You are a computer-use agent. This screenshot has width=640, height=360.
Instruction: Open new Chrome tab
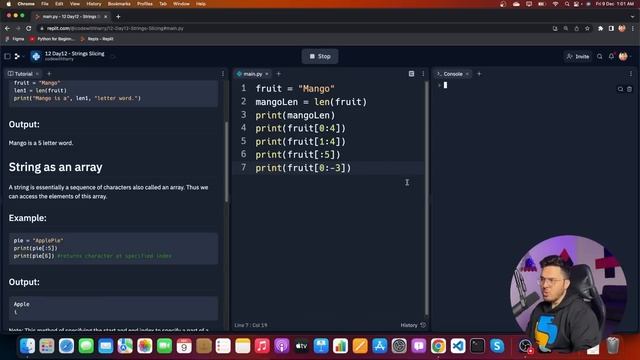tap(118, 17)
